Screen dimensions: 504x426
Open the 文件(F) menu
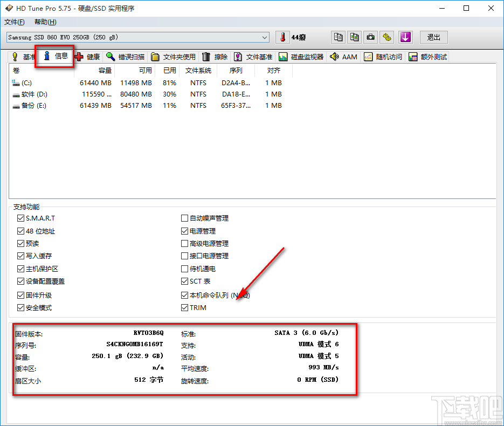(14, 22)
